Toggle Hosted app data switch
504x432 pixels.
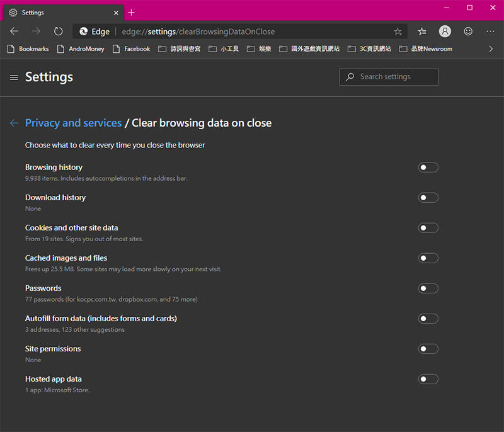(428, 379)
